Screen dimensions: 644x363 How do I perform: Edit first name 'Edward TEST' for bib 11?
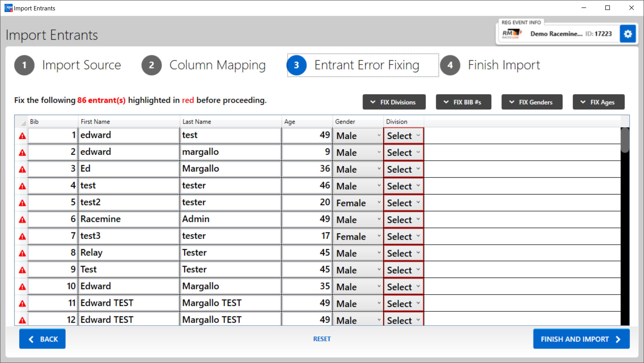click(x=129, y=303)
